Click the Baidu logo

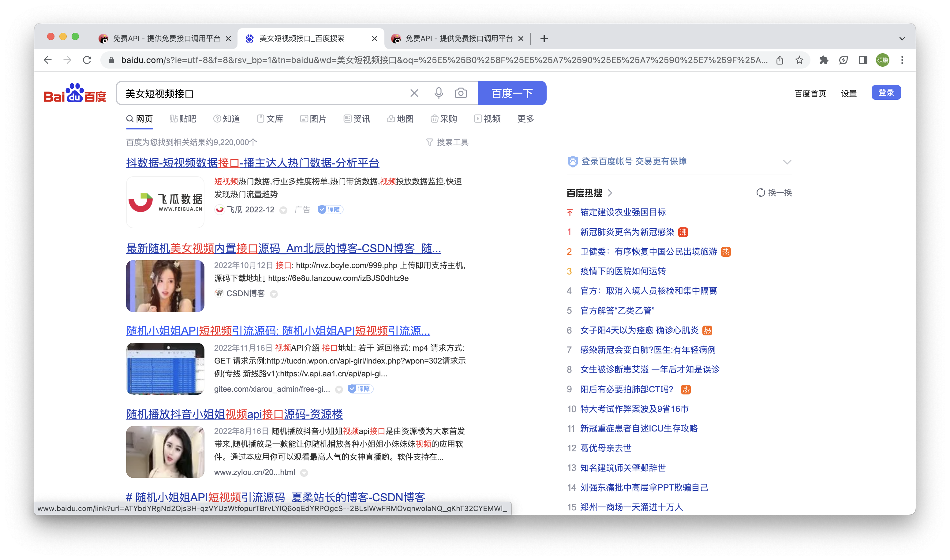tap(75, 93)
